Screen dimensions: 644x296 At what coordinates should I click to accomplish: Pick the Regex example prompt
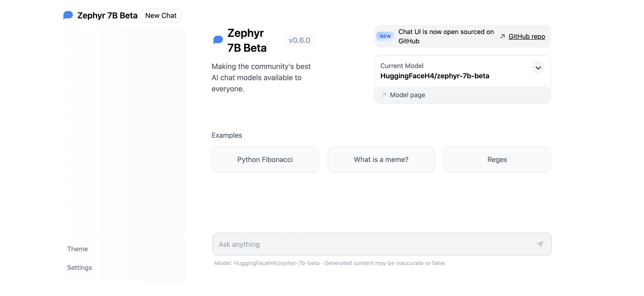click(497, 159)
